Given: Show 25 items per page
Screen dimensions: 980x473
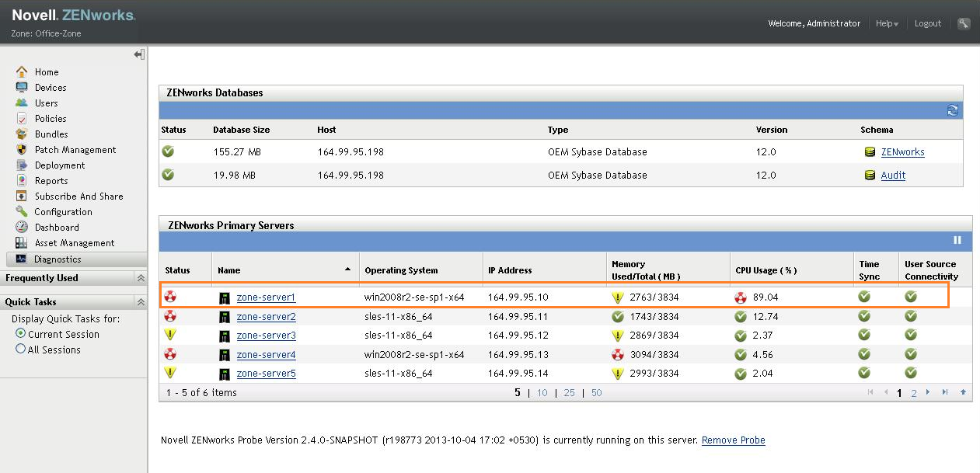Looking at the screenshot, I should pyautogui.click(x=569, y=393).
